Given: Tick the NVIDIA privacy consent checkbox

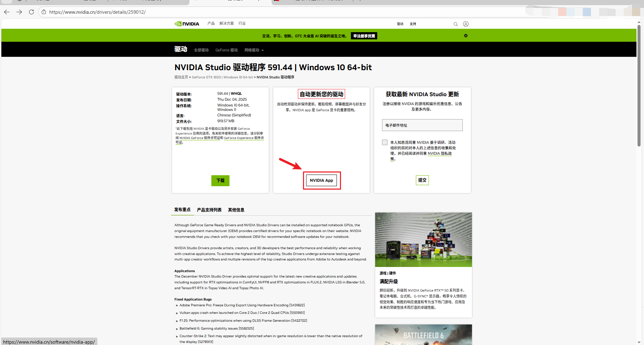Looking at the screenshot, I should 385,142.
